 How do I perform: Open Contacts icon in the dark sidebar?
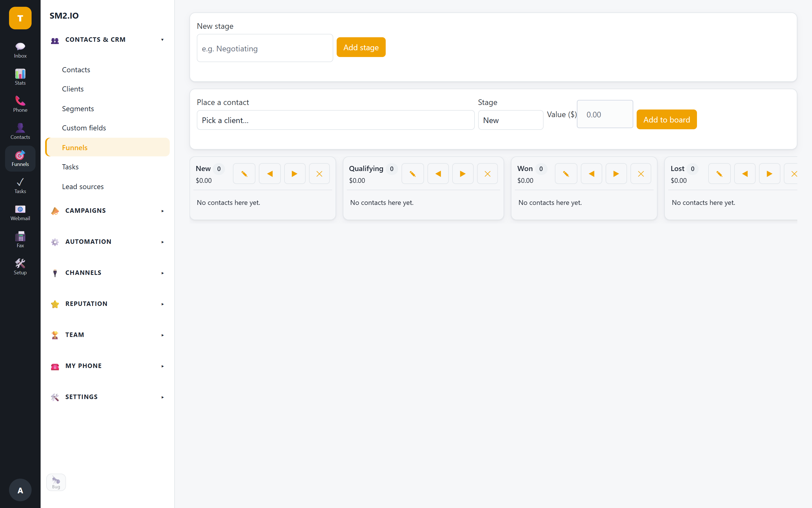click(x=20, y=131)
